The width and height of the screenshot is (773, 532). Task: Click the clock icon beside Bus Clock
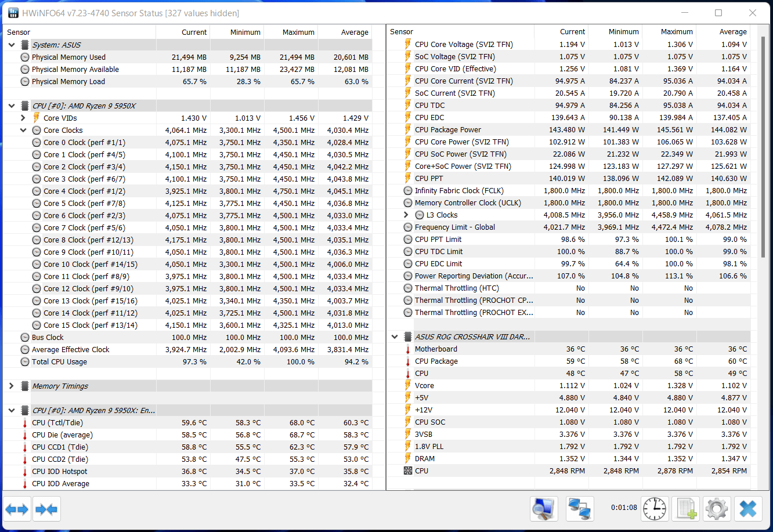tap(25, 338)
